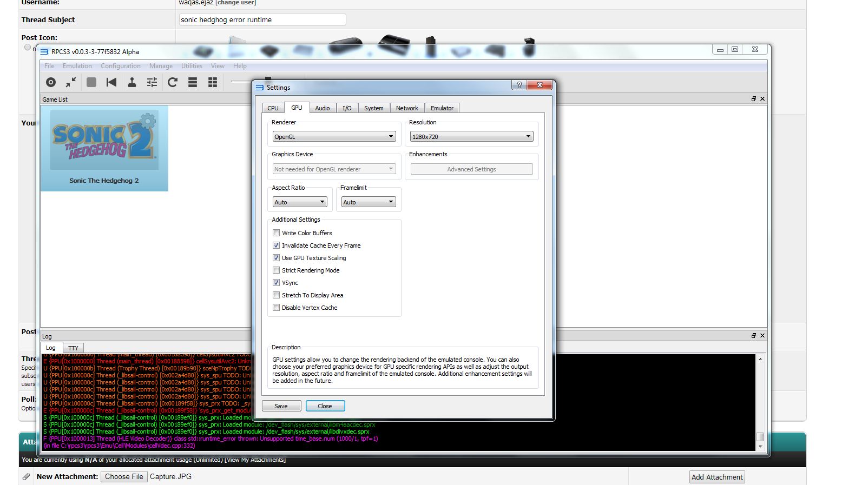The image size is (868, 485).
Task: Switch game list to grid view icon
Action: coord(213,82)
